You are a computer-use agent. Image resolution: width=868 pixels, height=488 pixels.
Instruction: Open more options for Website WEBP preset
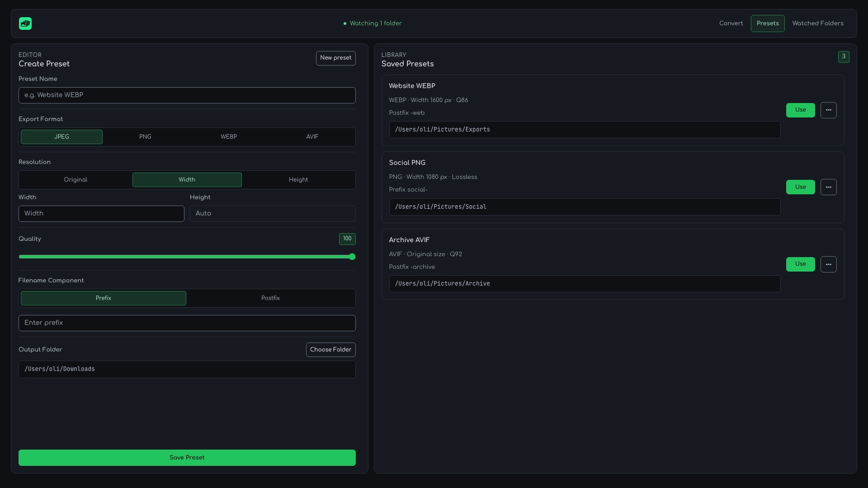828,110
